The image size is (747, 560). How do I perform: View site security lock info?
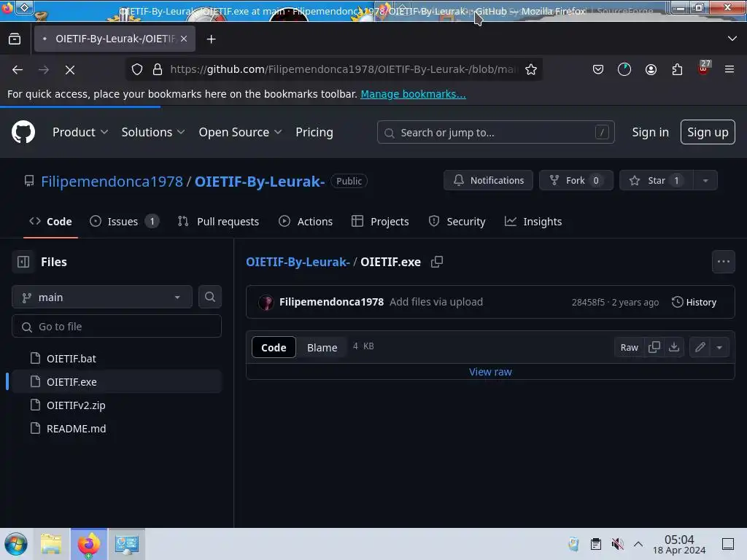click(158, 69)
